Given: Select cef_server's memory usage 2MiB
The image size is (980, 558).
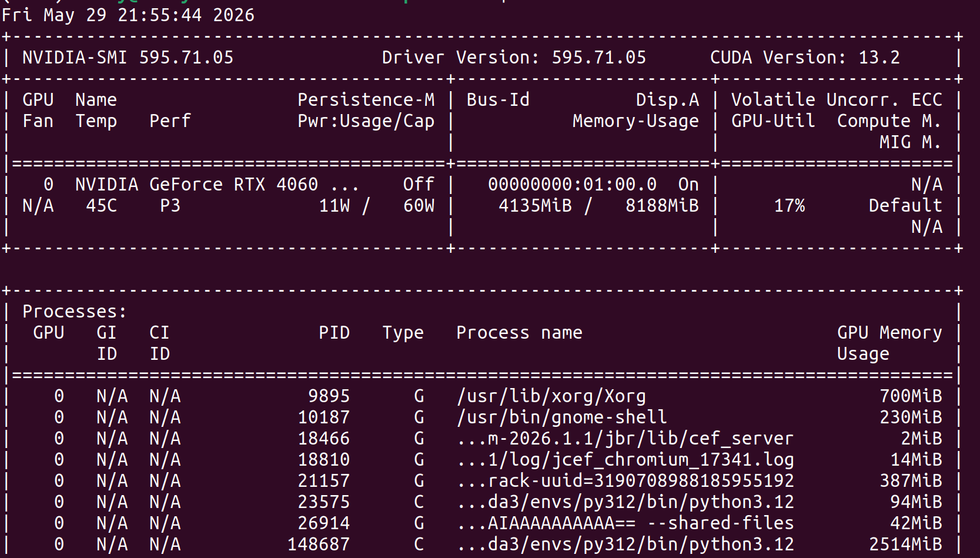Looking at the screenshot, I should [921, 439].
